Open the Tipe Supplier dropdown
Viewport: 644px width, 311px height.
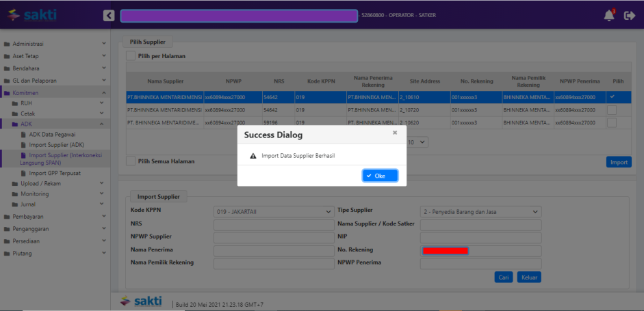click(480, 211)
